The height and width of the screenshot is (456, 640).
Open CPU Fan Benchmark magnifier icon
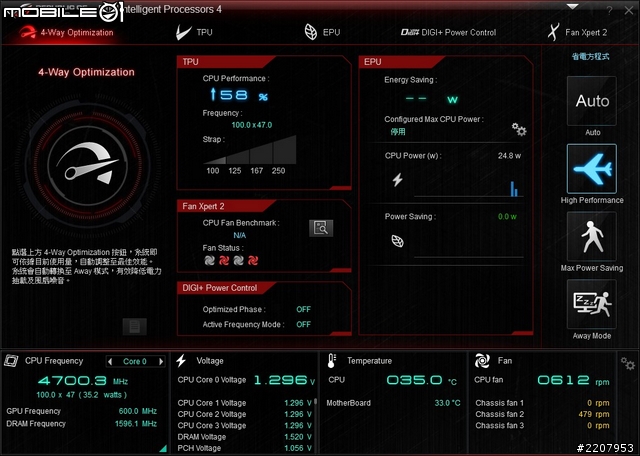(x=321, y=228)
